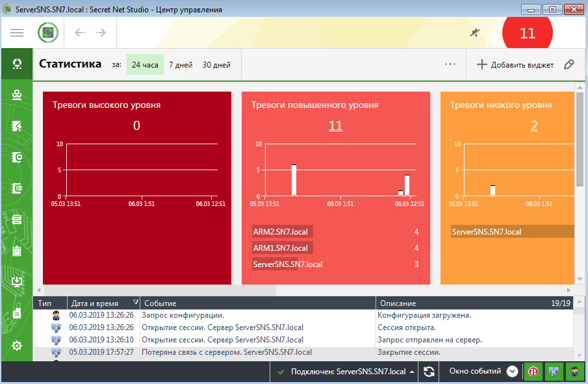588x384 pixels.
Task: Open the monitor download sidebar icon
Action: click(x=17, y=281)
